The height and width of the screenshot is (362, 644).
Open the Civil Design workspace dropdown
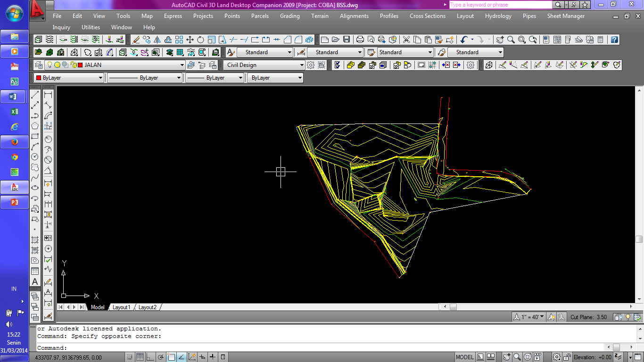pyautogui.click(x=302, y=65)
